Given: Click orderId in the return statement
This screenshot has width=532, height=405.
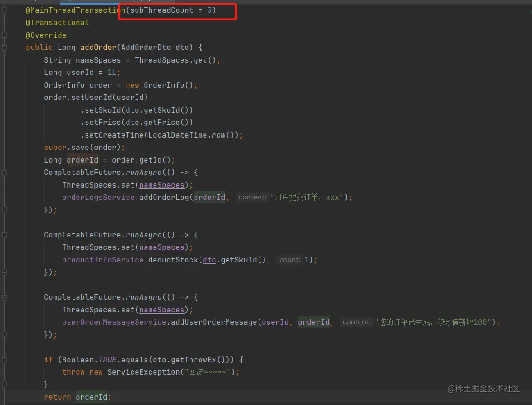Looking at the screenshot, I should tap(91, 397).
